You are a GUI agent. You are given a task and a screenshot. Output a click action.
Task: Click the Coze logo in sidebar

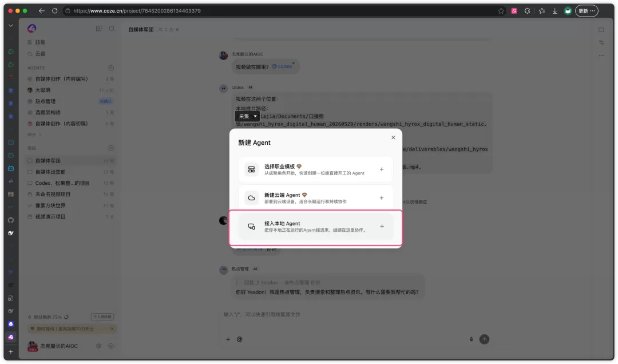click(x=32, y=29)
